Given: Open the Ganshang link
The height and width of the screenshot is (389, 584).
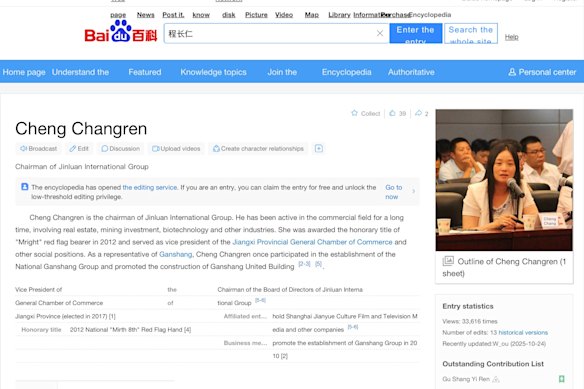Looking at the screenshot, I should (x=175, y=254).
